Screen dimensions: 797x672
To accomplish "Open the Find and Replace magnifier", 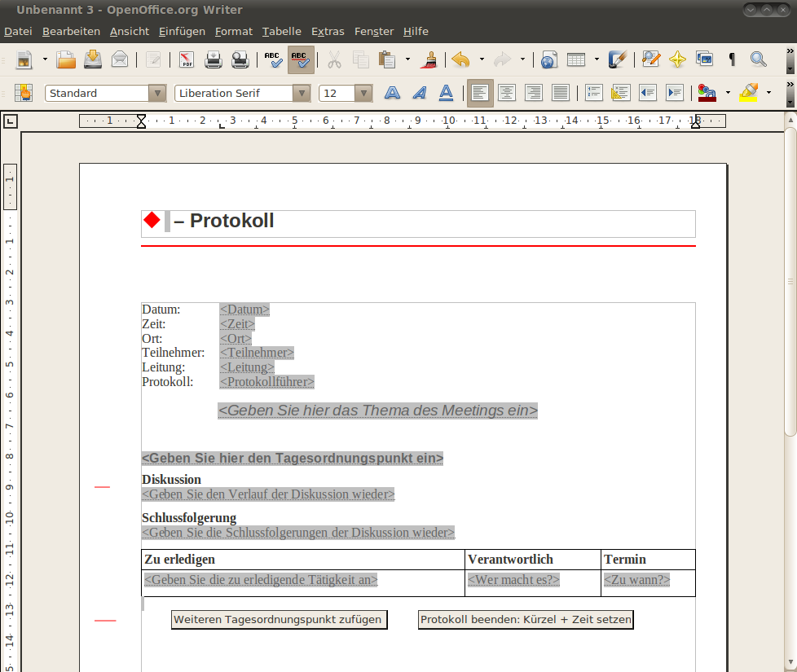I will [759, 59].
